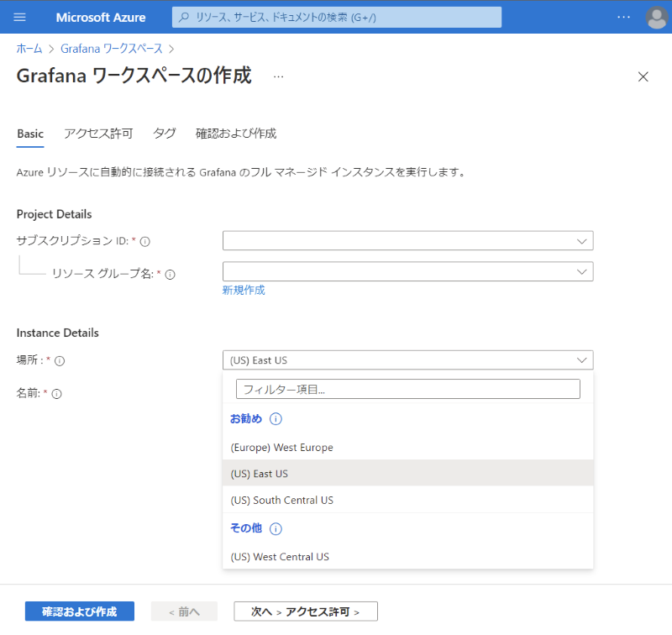Image resolution: width=672 pixels, height=635 pixels.
Task: Focus the フィルター項目 filter box
Action: [407, 389]
